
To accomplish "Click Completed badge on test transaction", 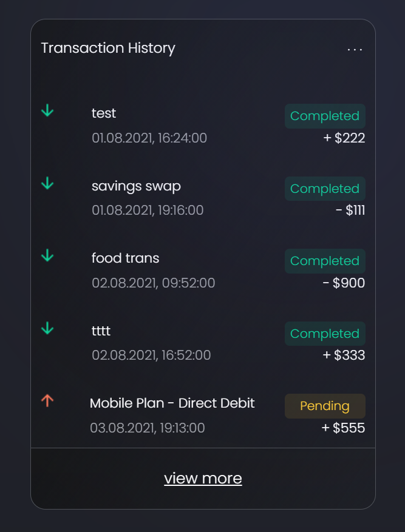I will 325,116.
